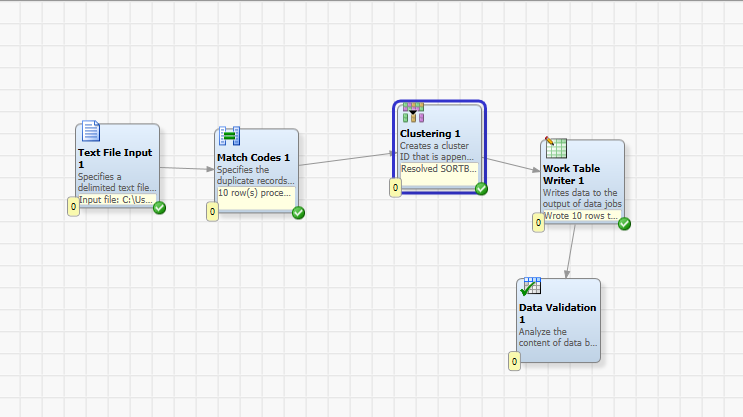
Task: Click the 'Input file: C:\Us...' status note
Action: pyautogui.click(x=117, y=200)
